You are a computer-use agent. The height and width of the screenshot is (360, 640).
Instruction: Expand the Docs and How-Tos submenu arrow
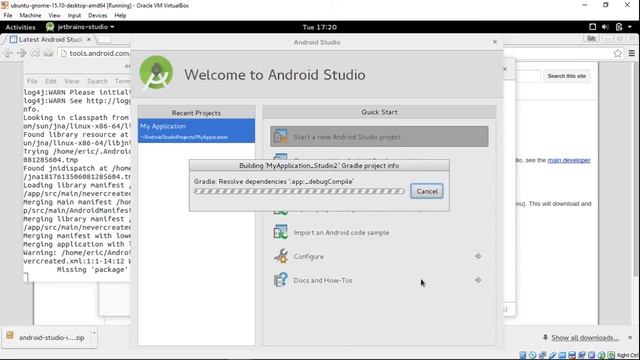coord(478,280)
